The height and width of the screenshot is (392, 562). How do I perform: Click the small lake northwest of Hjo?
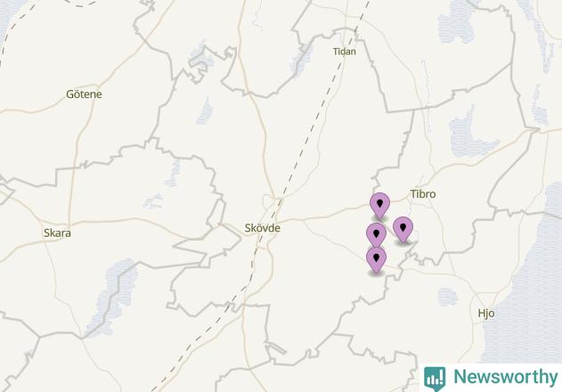(x=447, y=297)
